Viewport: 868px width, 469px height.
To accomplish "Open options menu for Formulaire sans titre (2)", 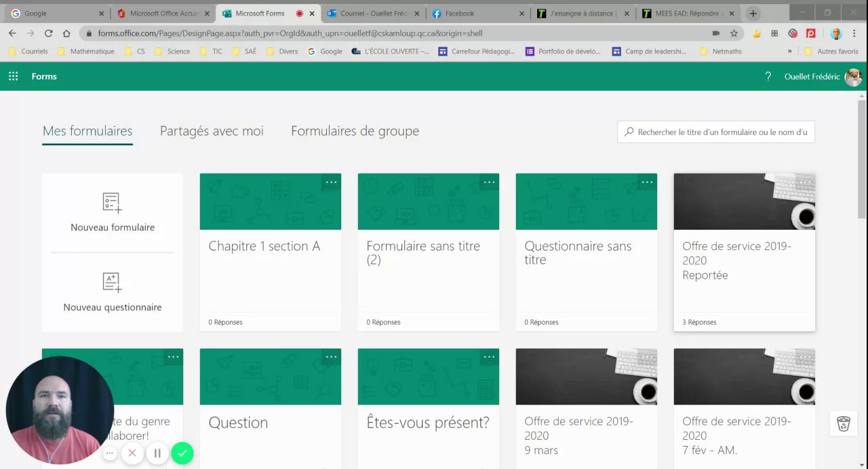I will tap(489, 182).
